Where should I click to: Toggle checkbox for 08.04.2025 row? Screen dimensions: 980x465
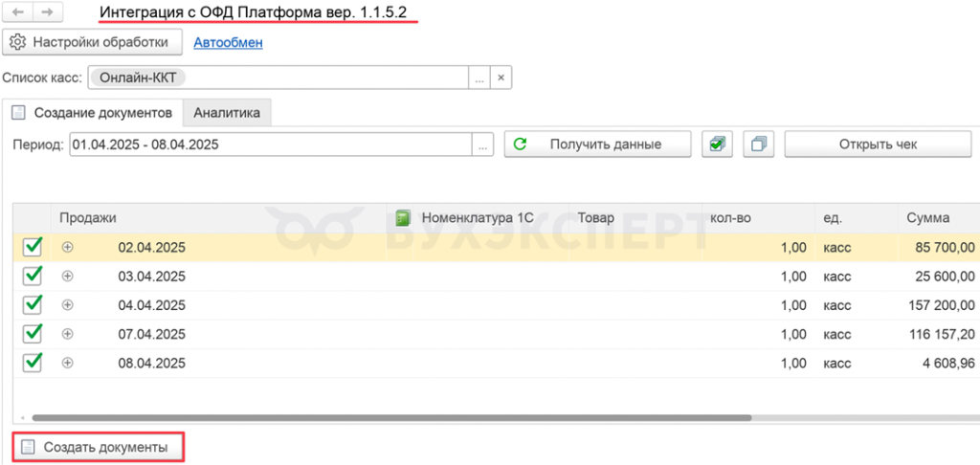point(33,363)
